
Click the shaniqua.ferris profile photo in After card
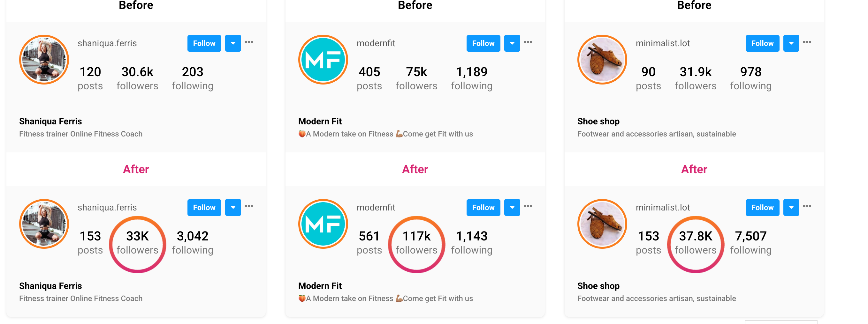44,224
